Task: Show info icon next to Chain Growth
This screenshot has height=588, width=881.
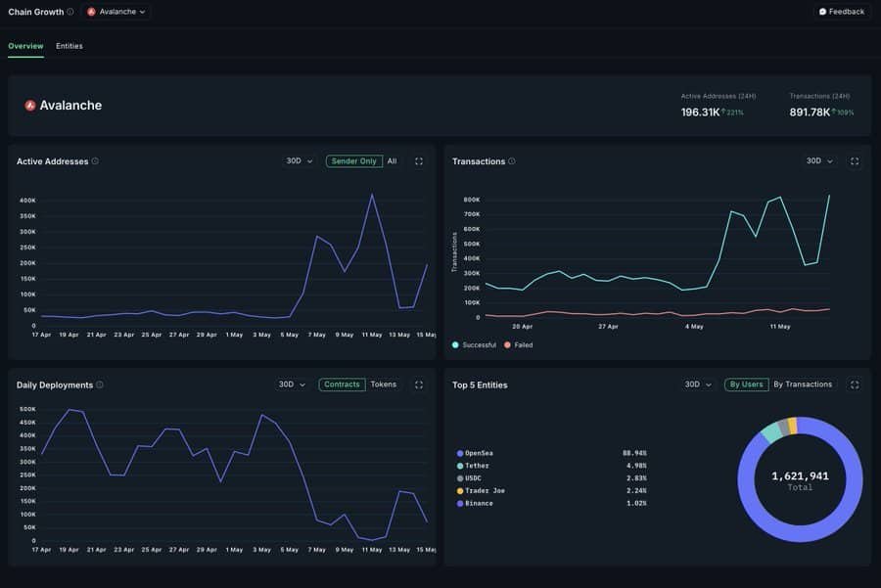Action: click(70, 12)
